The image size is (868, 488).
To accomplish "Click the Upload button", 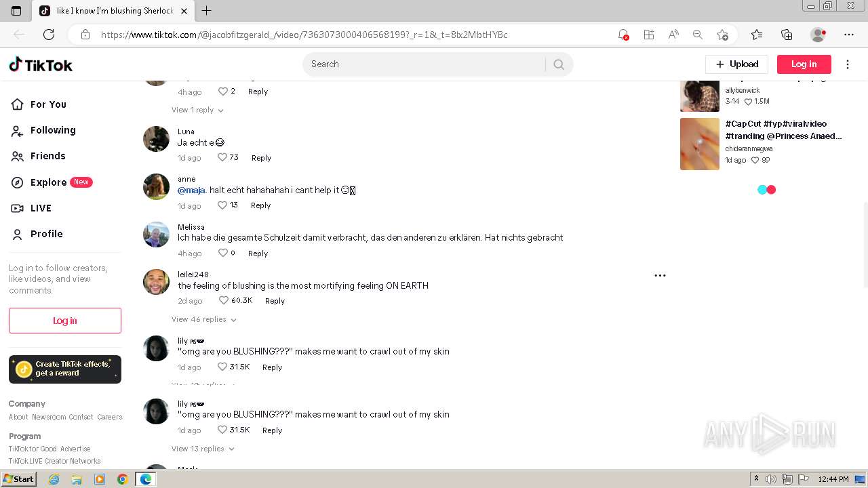I will coord(736,64).
